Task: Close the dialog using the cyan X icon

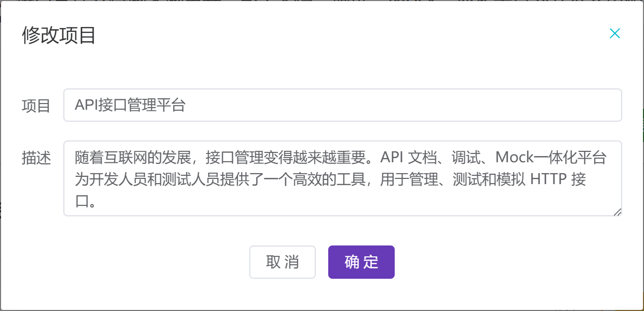Action: (x=615, y=33)
